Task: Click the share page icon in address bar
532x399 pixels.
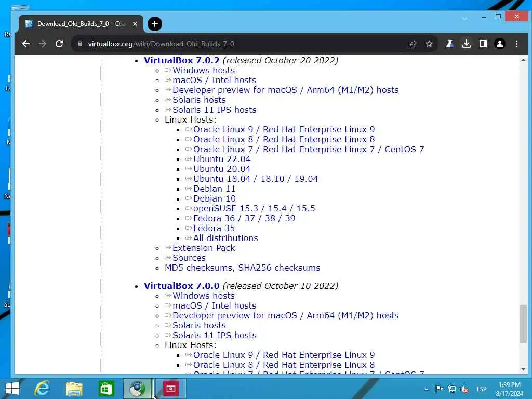Action: coord(412,44)
